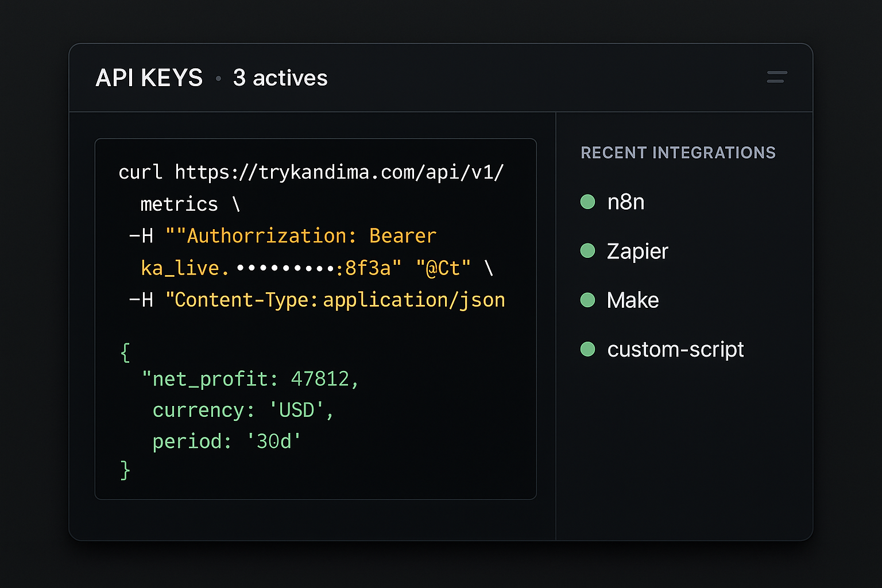Click the closing green curly brace
Image resolution: width=882 pixels, height=588 pixels.
125,470
